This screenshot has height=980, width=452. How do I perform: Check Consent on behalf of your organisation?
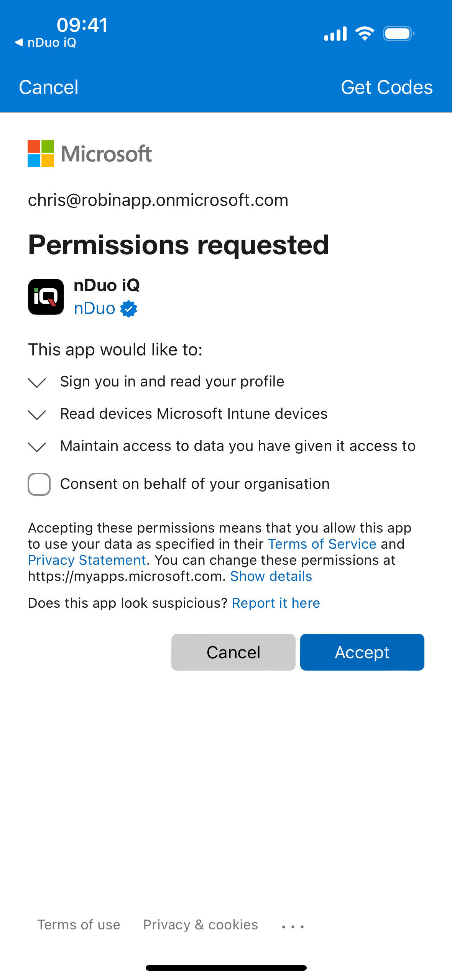[39, 484]
